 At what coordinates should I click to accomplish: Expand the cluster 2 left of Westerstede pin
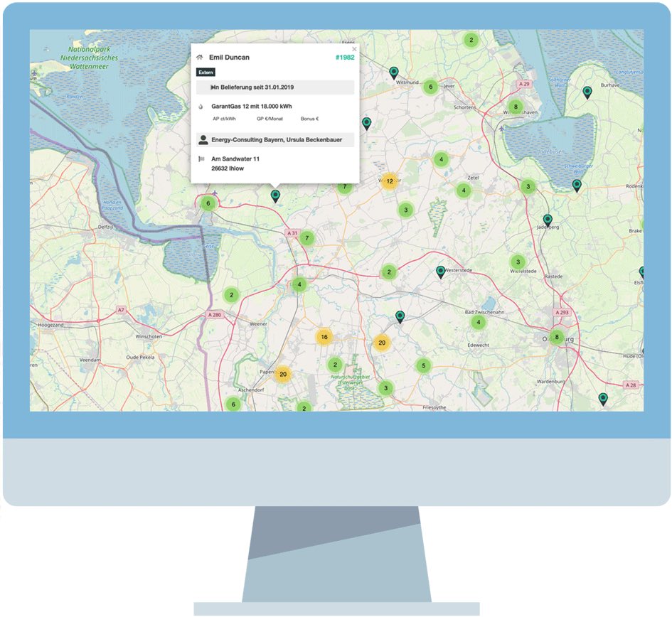pyautogui.click(x=389, y=272)
